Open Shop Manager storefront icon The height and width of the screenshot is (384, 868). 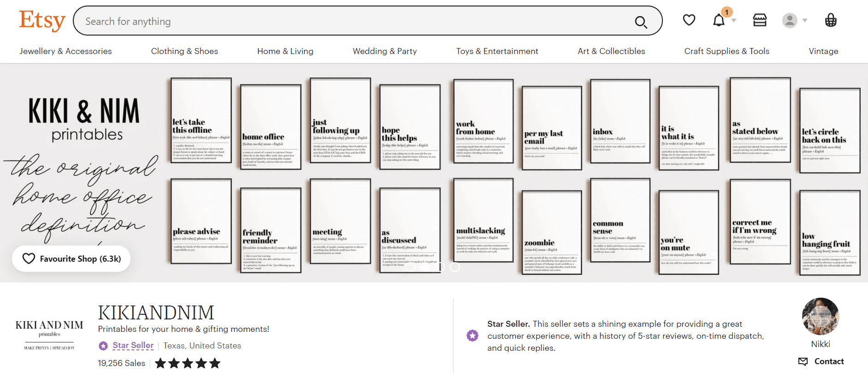click(760, 20)
